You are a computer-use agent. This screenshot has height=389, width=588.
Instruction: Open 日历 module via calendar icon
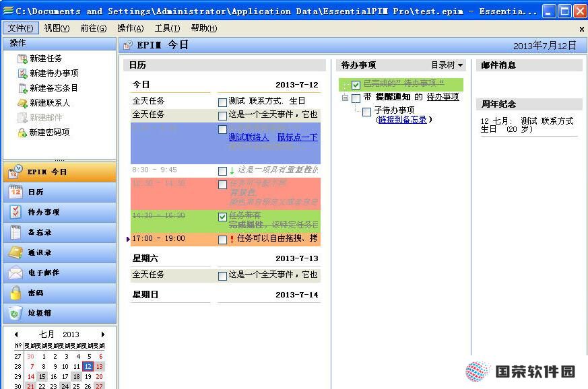pyautogui.click(x=15, y=192)
